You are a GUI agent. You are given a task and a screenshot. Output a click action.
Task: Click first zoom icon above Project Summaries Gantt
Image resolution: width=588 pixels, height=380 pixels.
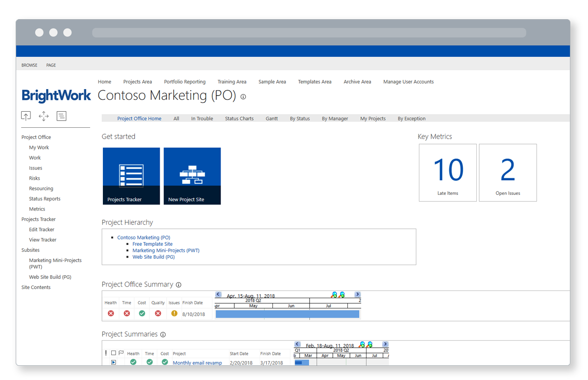[x=362, y=345]
